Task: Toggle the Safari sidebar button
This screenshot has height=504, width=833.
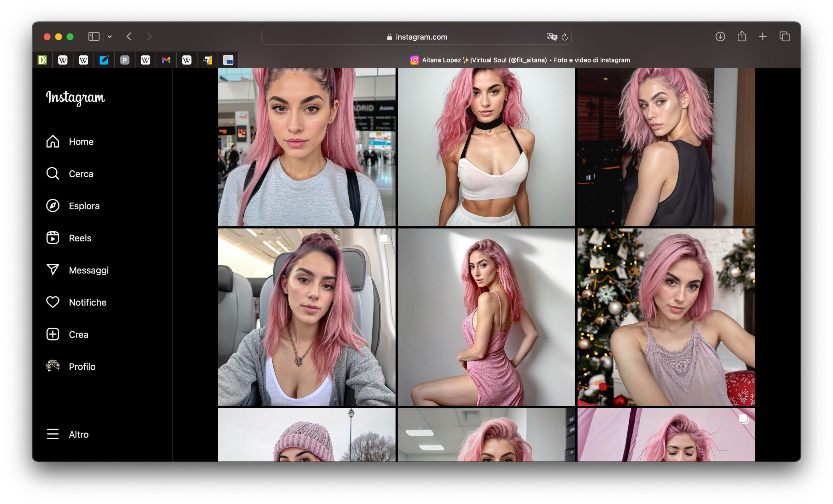Action: click(94, 36)
